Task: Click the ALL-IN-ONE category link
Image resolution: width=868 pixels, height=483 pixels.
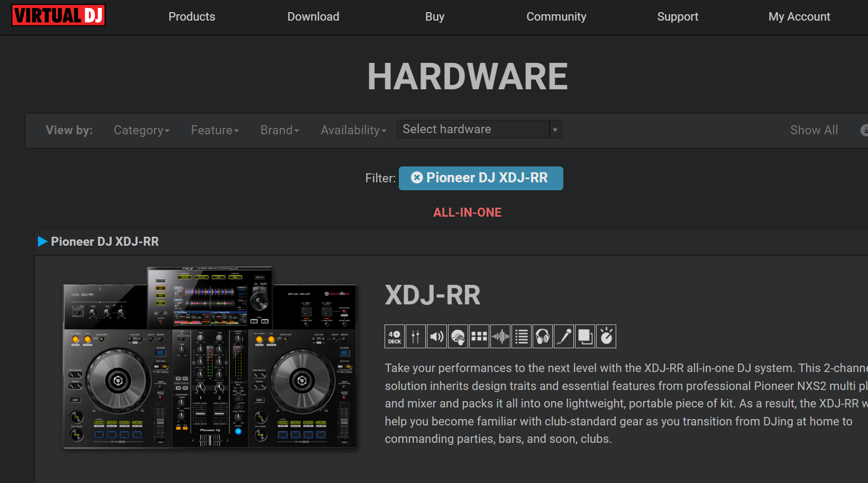Action: tap(467, 212)
